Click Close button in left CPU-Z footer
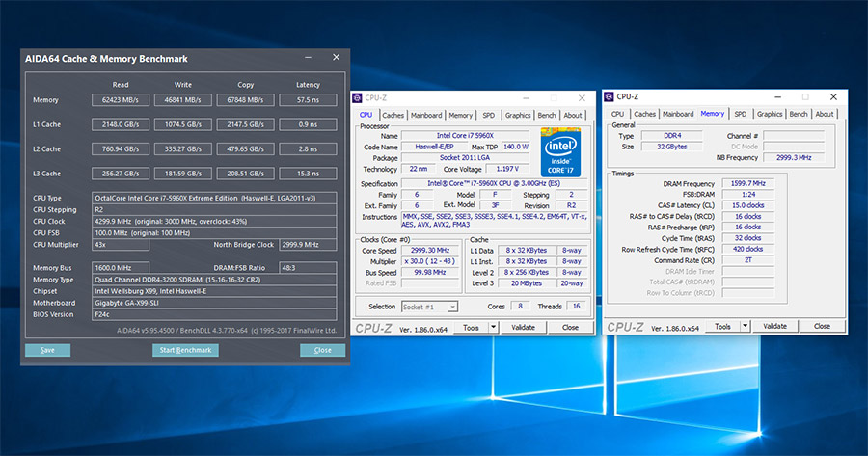 [570, 328]
